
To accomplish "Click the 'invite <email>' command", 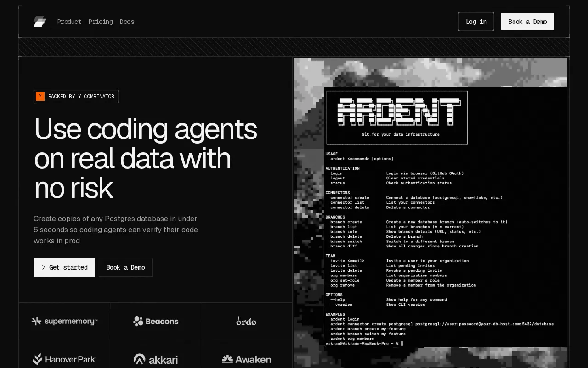I will (x=347, y=261).
